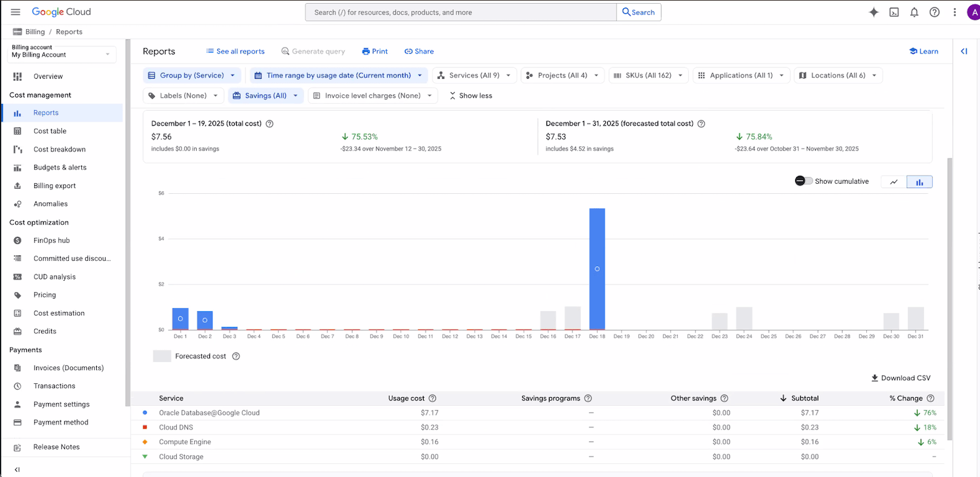
Task: Click See all reports link
Action: [235, 51]
